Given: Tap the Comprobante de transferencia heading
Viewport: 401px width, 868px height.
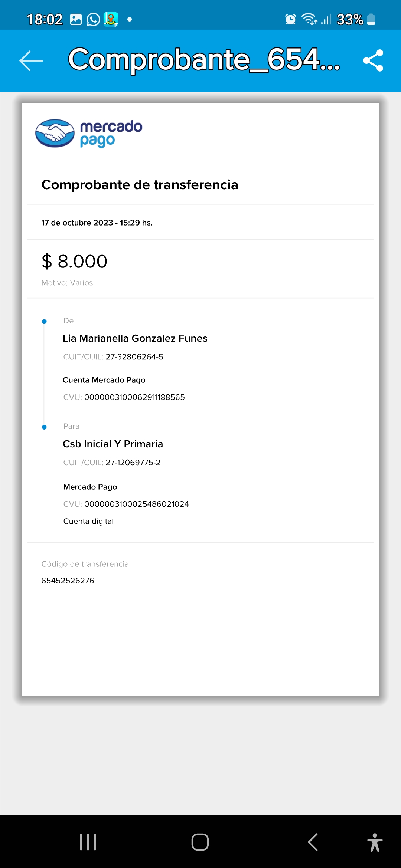Looking at the screenshot, I should [140, 185].
